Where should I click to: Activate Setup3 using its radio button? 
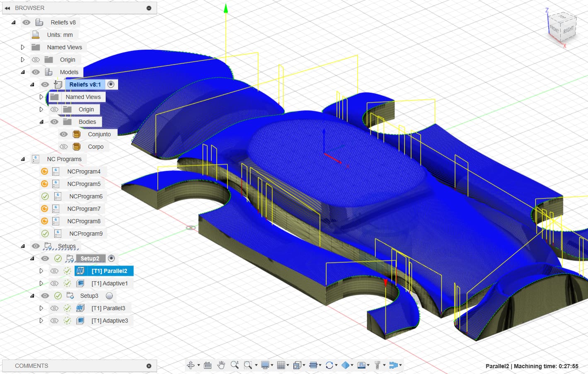109,296
